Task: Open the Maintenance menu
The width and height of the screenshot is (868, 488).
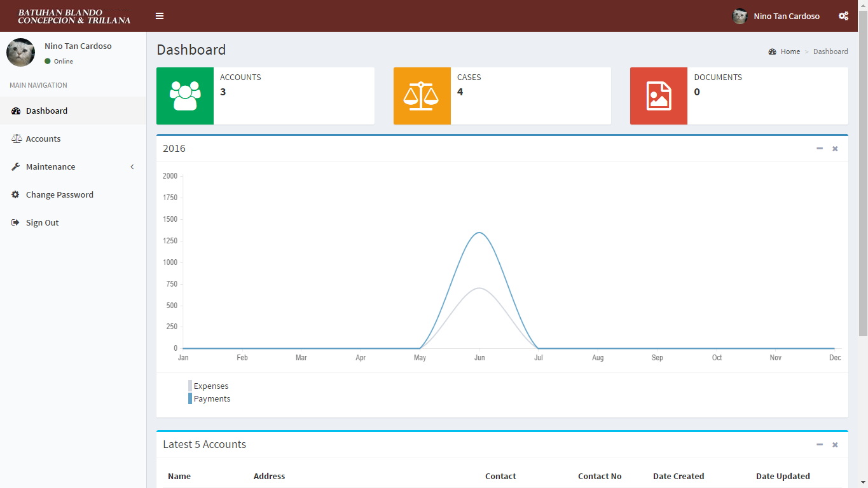Action: (x=73, y=166)
